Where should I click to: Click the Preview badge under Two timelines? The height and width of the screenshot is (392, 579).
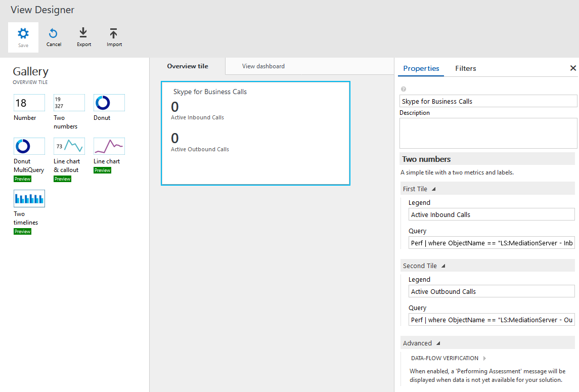click(23, 232)
